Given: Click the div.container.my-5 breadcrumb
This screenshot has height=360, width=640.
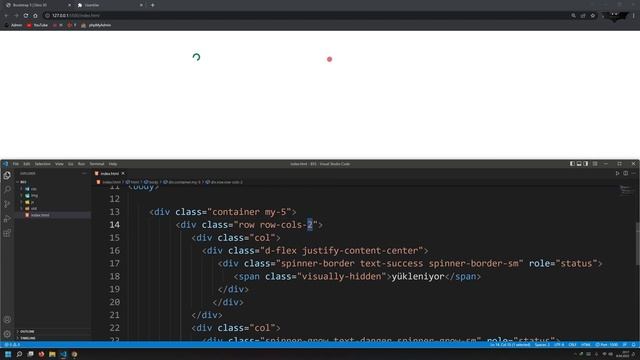Looking at the screenshot, I should (182, 182).
